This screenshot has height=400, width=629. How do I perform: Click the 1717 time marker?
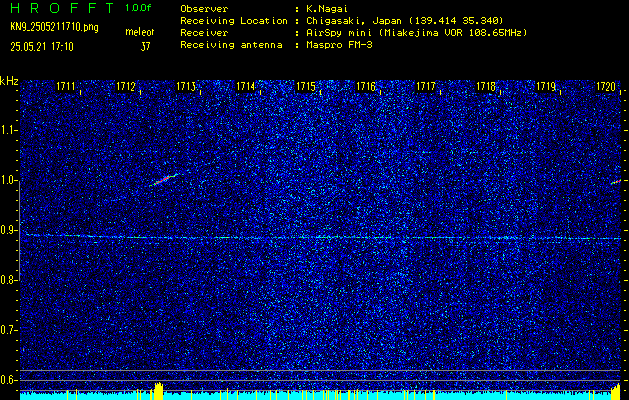click(426, 86)
